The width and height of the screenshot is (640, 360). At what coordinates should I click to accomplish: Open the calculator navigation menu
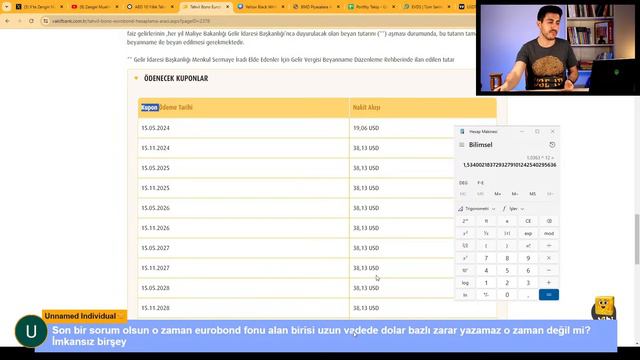click(x=462, y=145)
